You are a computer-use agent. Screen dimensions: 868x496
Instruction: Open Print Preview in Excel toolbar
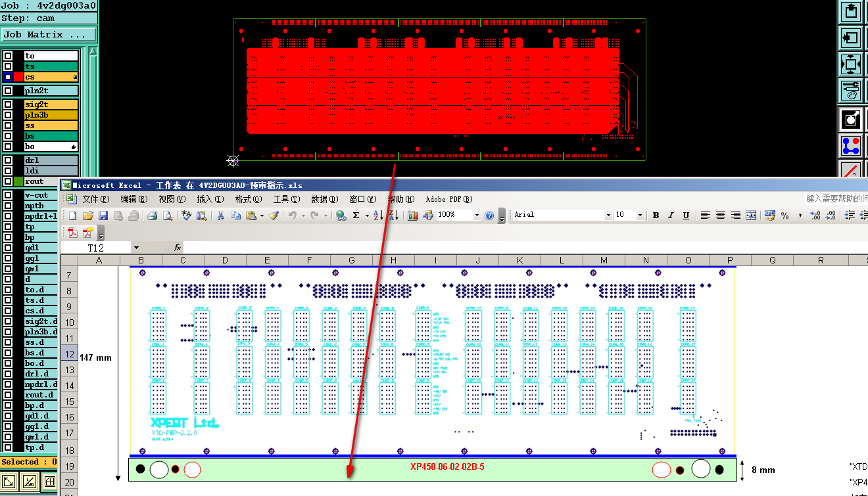pos(168,215)
